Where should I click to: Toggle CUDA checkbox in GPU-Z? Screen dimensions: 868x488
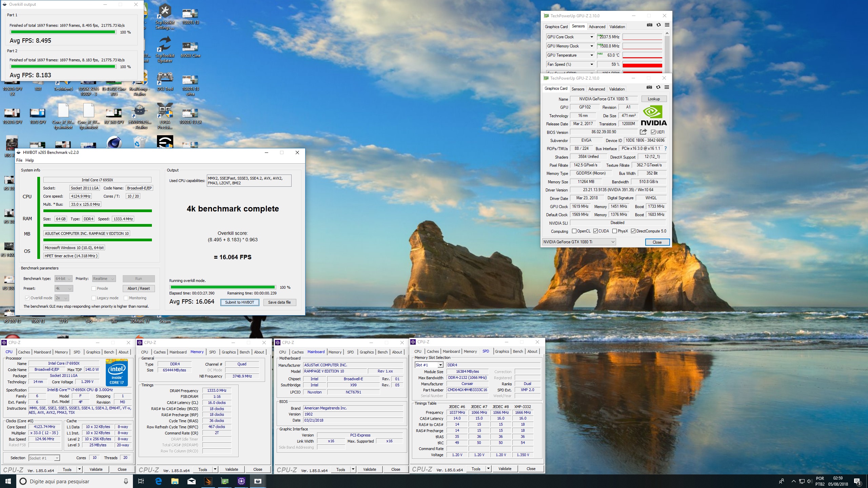pos(595,231)
